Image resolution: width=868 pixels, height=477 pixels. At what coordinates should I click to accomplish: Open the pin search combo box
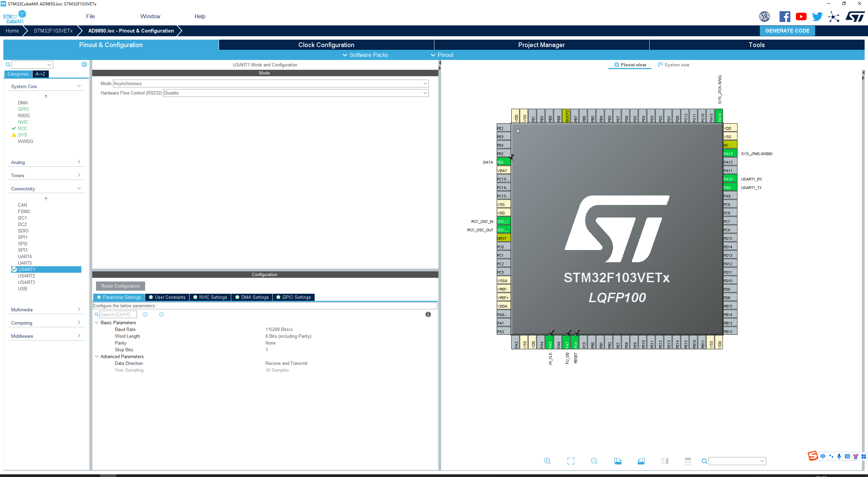pos(737,461)
